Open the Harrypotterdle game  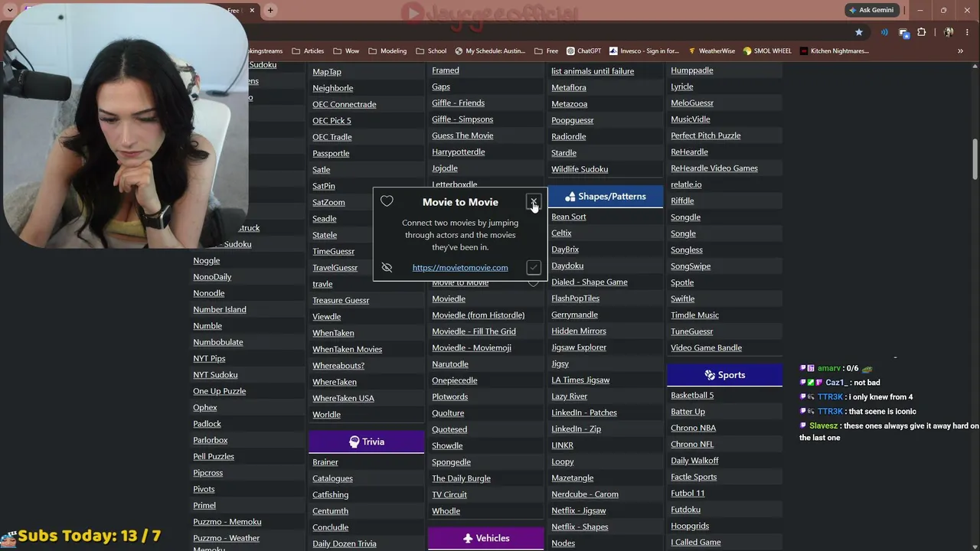point(459,152)
